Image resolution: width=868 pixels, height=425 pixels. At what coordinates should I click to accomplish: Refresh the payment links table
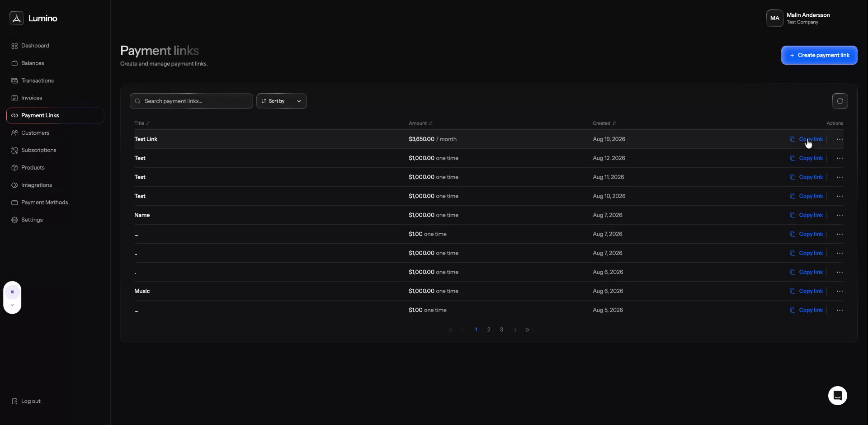840,101
